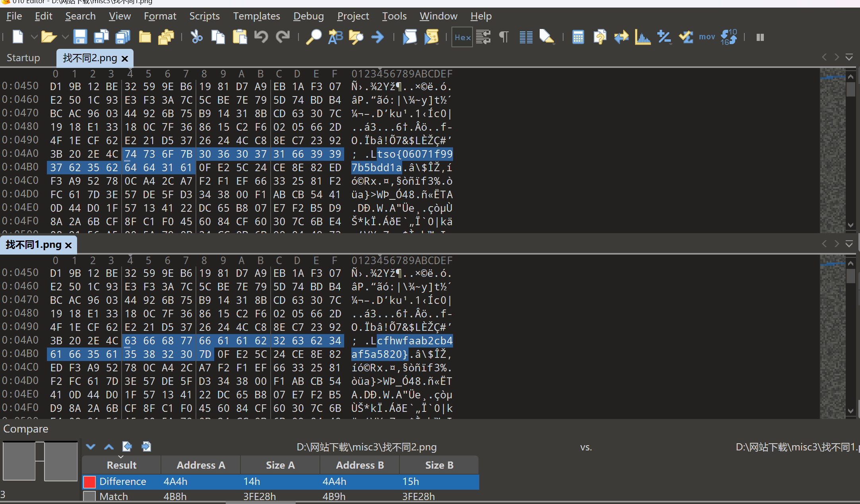The image size is (860, 504).
Task: Open tab list dropdown in upper pane
Action: (x=849, y=57)
